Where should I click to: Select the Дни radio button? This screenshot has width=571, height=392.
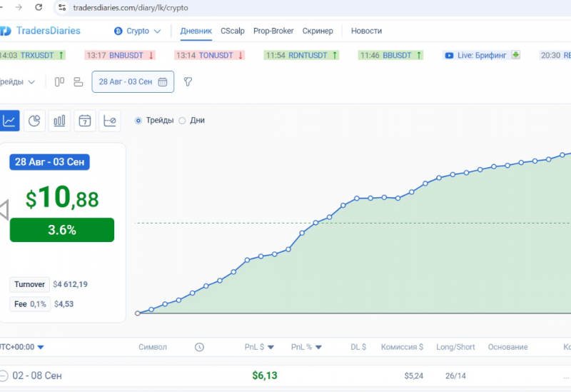182,121
